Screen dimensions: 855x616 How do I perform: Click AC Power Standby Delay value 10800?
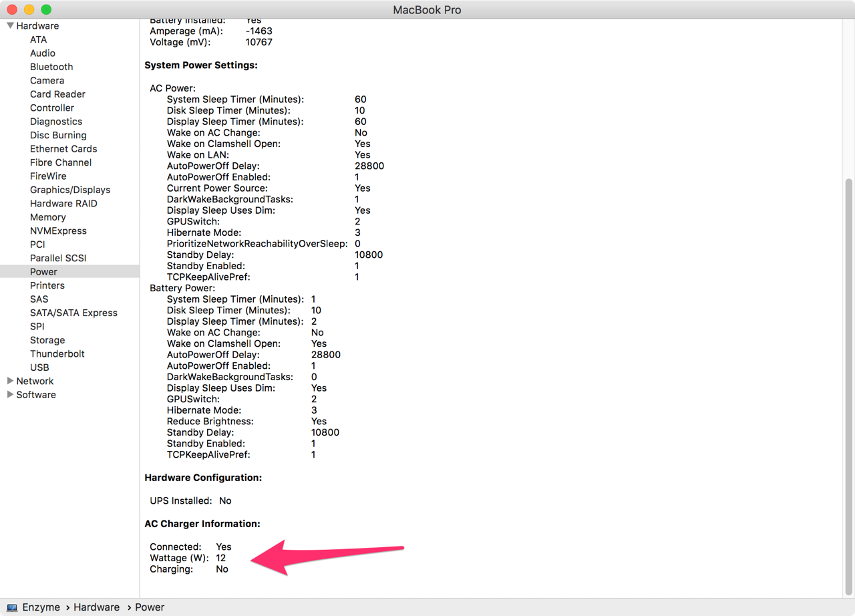pyautogui.click(x=369, y=255)
